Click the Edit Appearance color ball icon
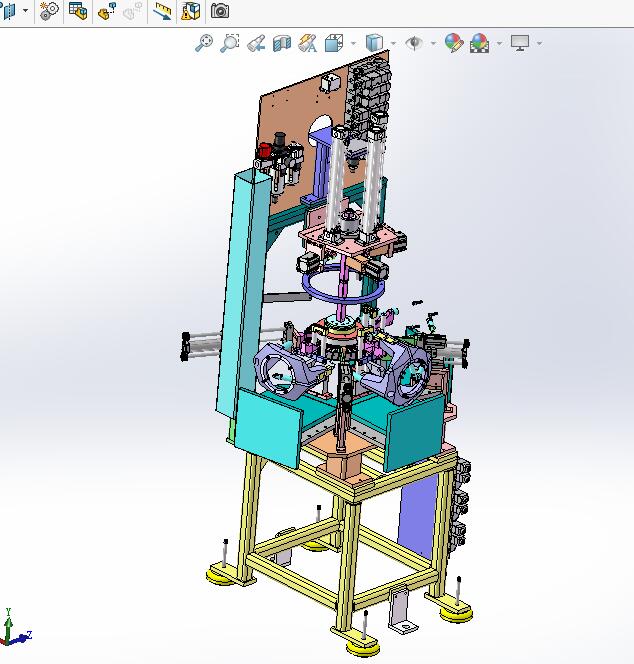Screen dimensions: 634x664 (454, 43)
